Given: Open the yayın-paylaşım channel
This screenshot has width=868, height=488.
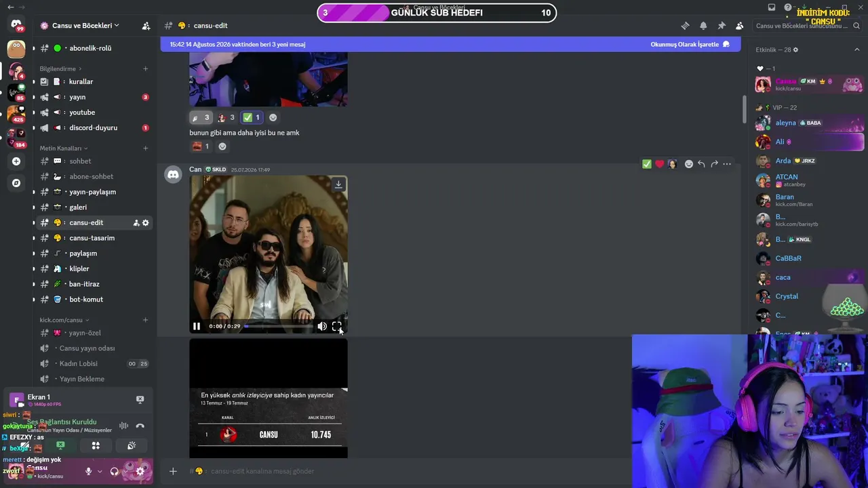Looking at the screenshot, I should point(94,192).
